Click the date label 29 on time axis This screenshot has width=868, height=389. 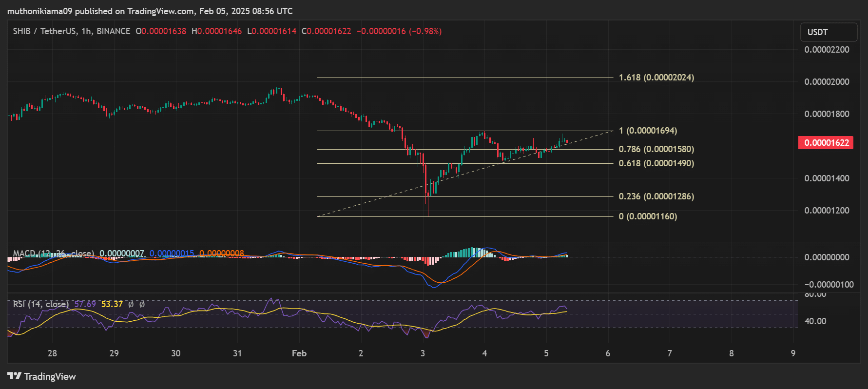[114, 353]
